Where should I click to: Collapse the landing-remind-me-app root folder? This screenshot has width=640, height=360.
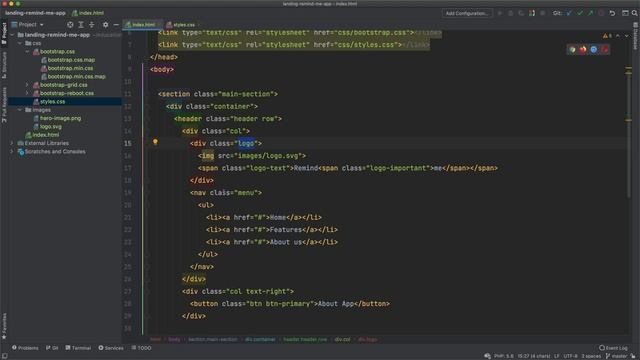tap(12, 35)
